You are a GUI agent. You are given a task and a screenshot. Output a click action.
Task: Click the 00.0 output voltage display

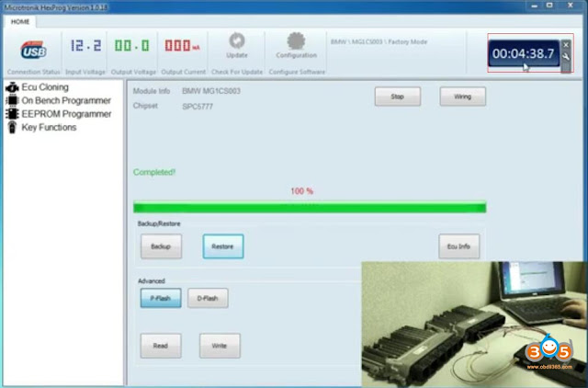coord(132,46)
